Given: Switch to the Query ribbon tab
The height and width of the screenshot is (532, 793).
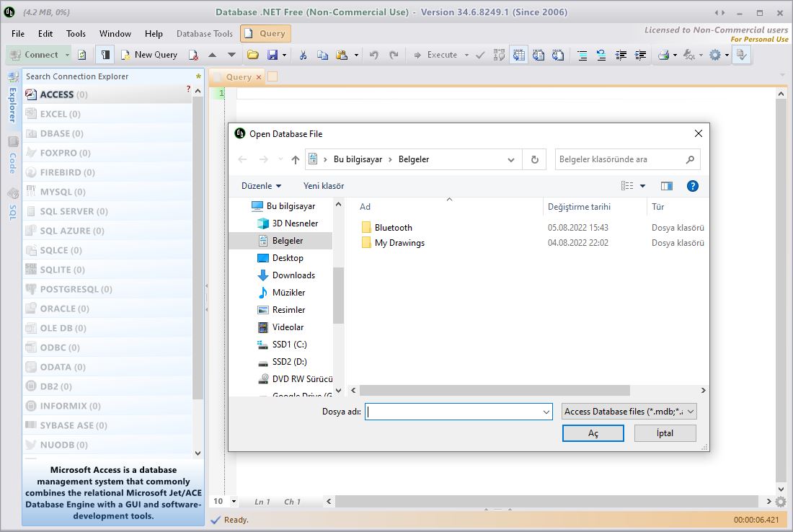Looking at the screenshot, I should coord(265,33).
